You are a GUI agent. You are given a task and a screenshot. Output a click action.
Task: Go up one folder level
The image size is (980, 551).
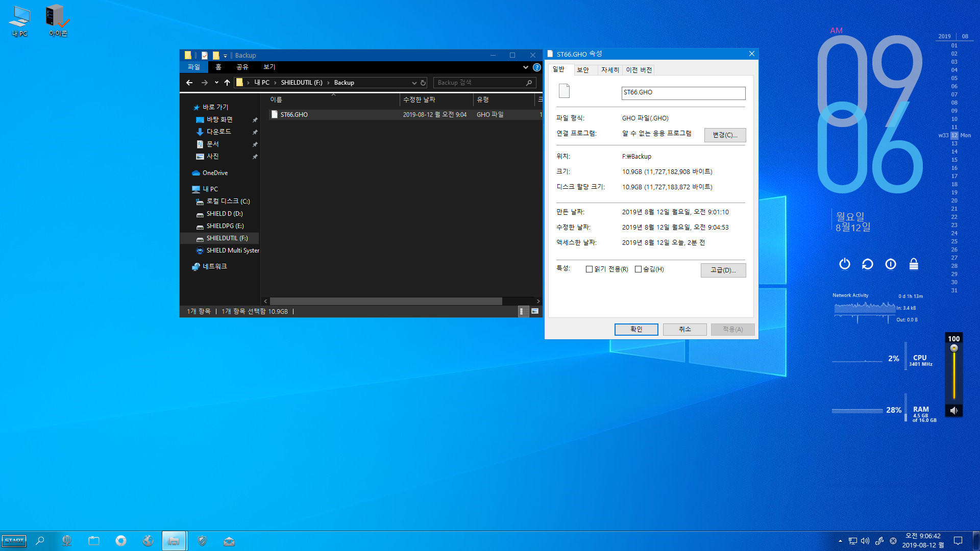[x=227, y=83]
